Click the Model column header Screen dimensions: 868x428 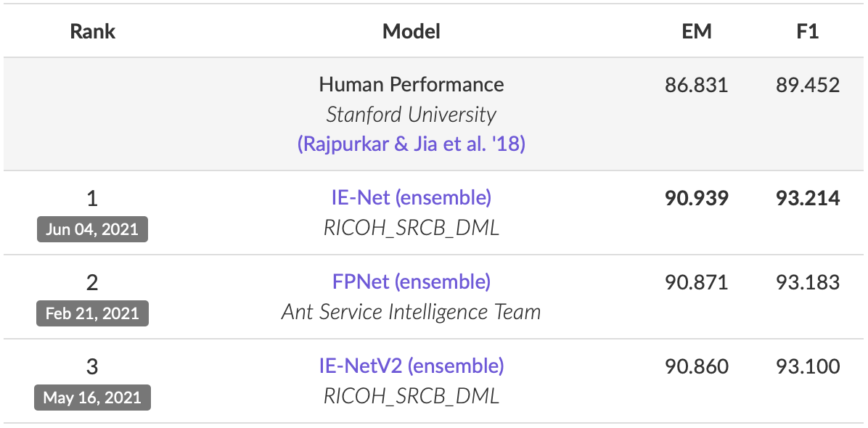tap(412, 31)
